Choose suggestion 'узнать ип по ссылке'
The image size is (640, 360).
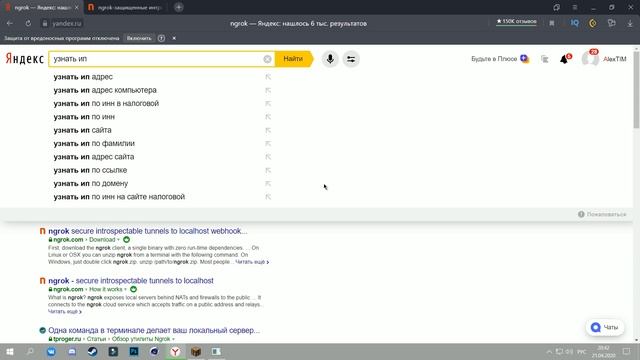coord(90,170)
